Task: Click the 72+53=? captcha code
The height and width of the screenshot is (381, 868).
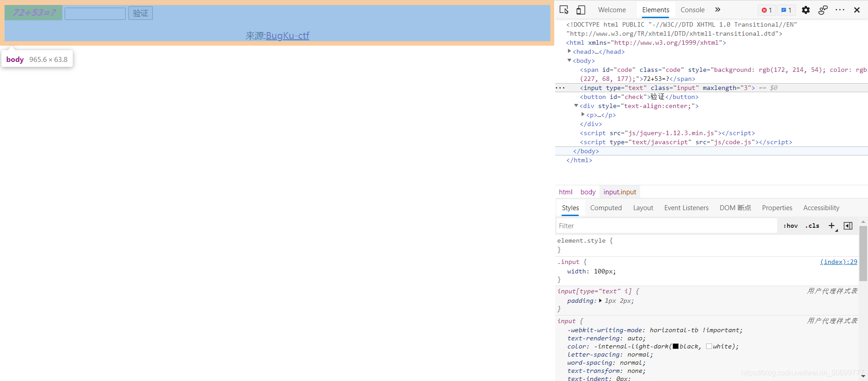Action: pos(33,13)
